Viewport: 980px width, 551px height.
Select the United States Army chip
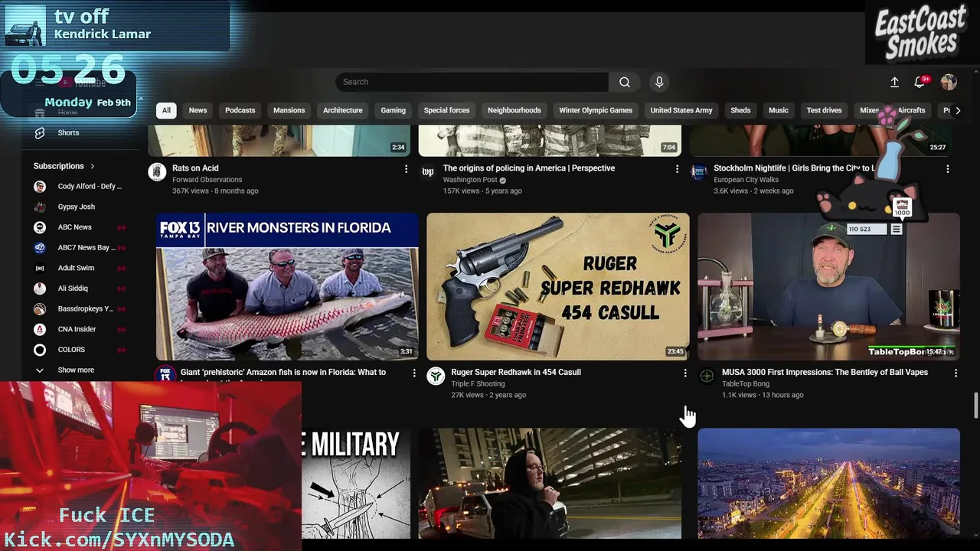681,110
